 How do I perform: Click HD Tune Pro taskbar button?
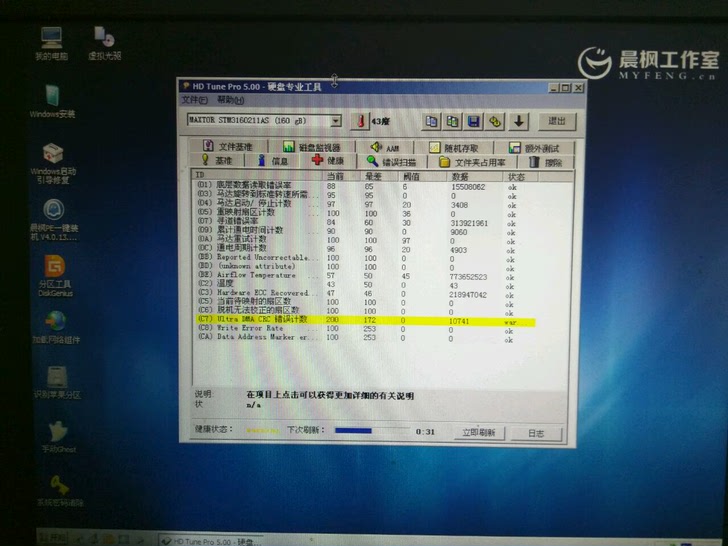coord(211,541)
